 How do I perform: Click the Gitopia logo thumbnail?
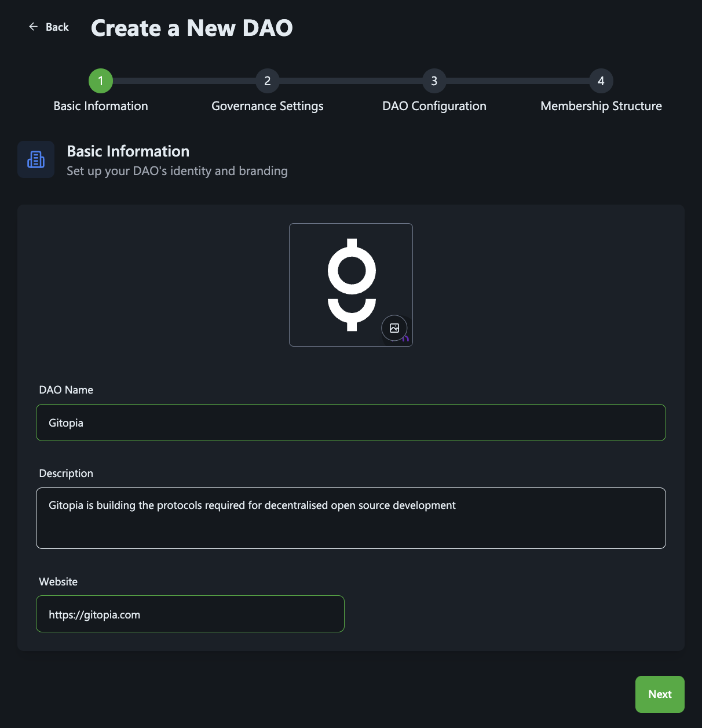(x=351, y=285)
